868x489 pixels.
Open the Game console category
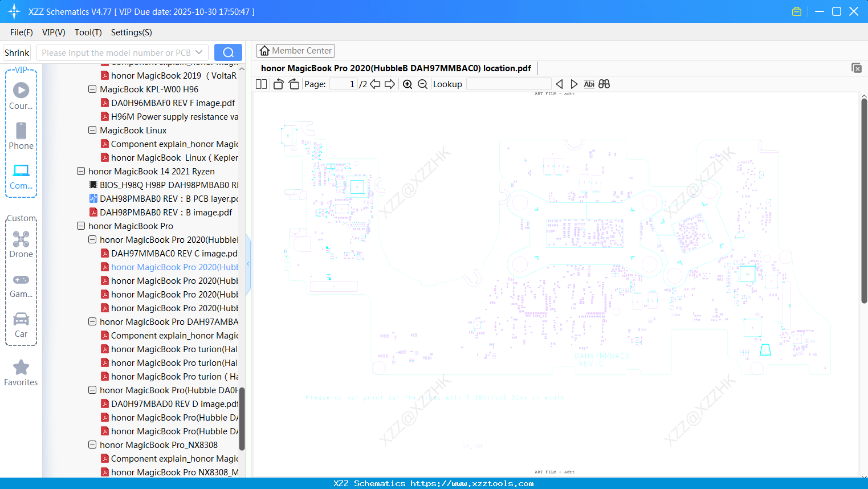[21, 285]
